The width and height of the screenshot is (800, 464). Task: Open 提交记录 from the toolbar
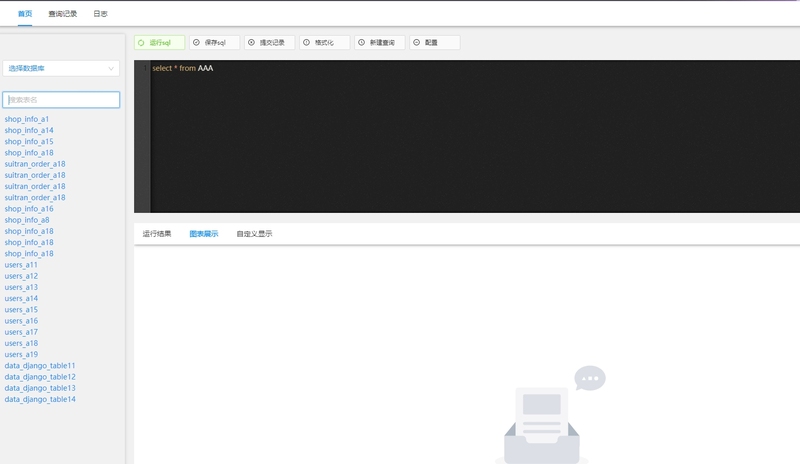tap(269, 42)
